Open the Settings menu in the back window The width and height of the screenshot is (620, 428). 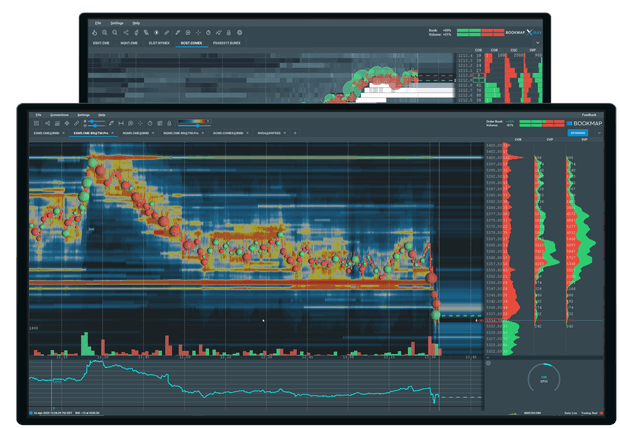click(x=117, y=23)
